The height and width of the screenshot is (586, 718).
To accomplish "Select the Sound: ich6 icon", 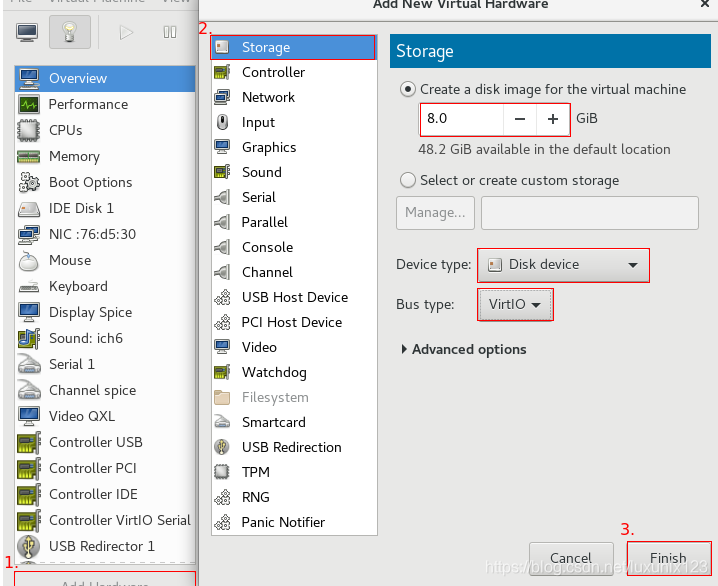I will pos(28,338).
